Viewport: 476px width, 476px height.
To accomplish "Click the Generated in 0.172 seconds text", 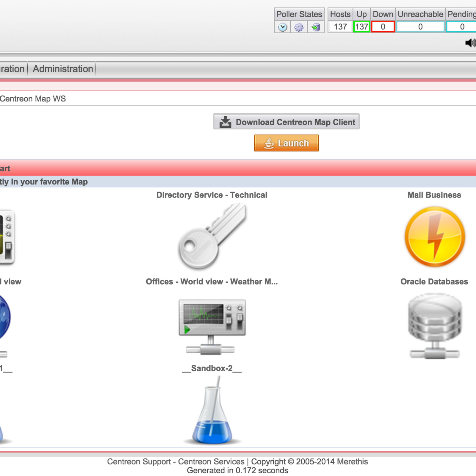I will tap(237, 470).
